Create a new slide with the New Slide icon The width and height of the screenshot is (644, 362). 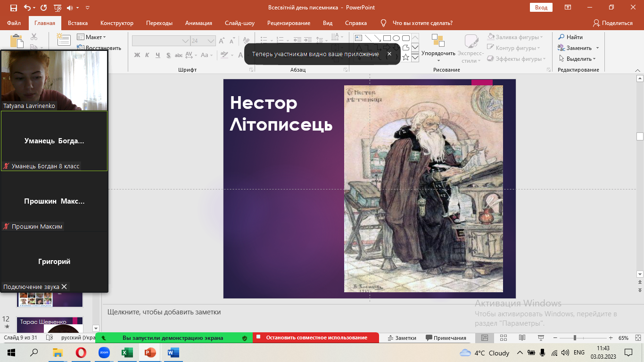[64, 40]
